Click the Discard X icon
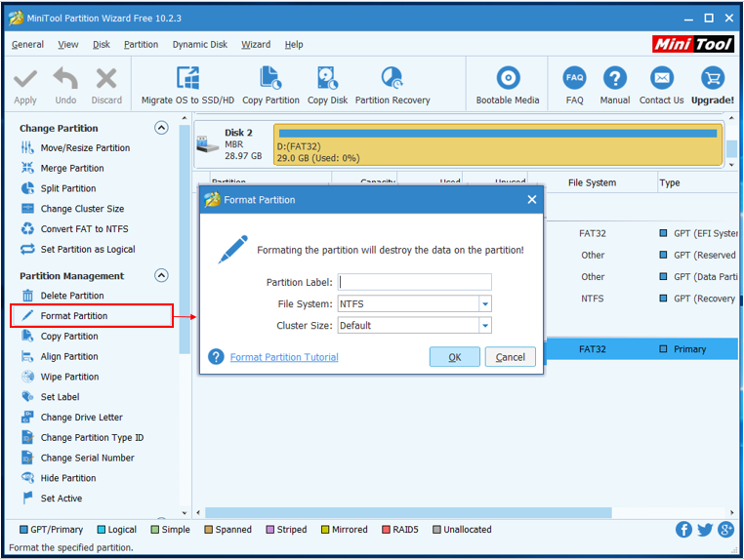Viewport: 744px width, 560px height. tap(106, 79)
